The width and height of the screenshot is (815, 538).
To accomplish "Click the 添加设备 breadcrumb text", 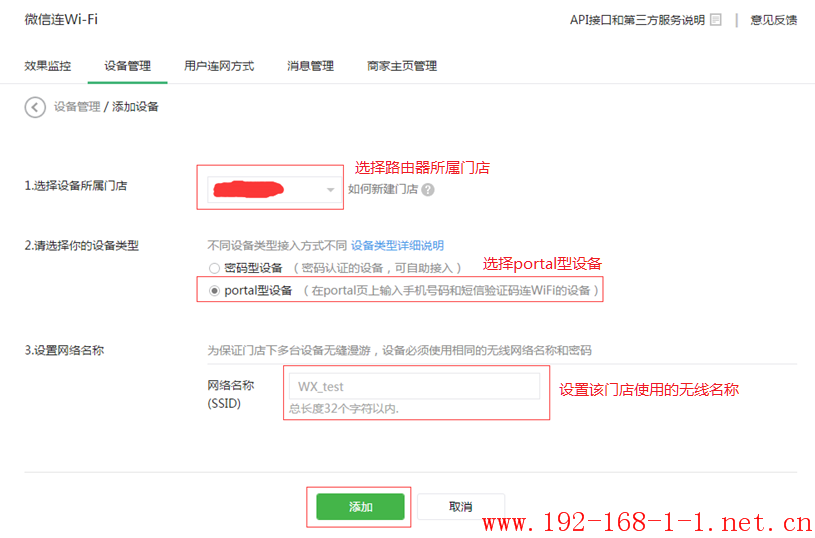I will click(135, 107).
